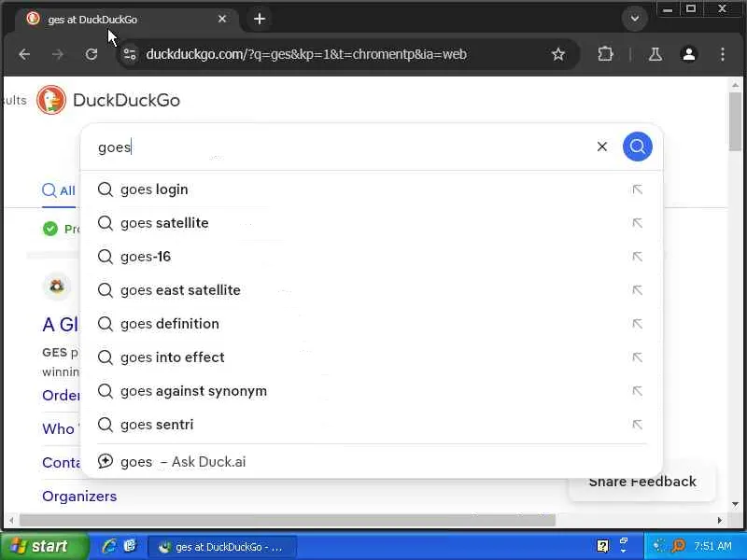Choose 'goes – Ask Duck.ai' option
This screenshot has width=747, height=560.
(x=372, y=461)
